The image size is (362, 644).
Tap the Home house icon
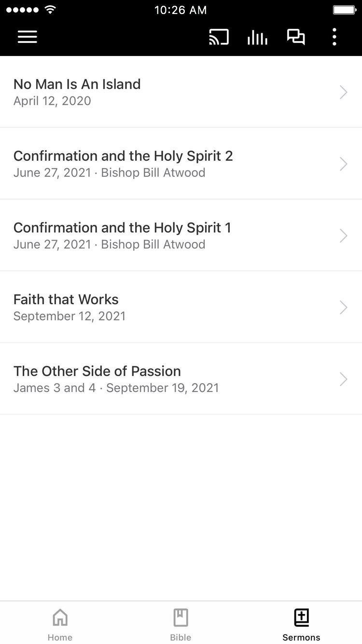tap(60, 617)
